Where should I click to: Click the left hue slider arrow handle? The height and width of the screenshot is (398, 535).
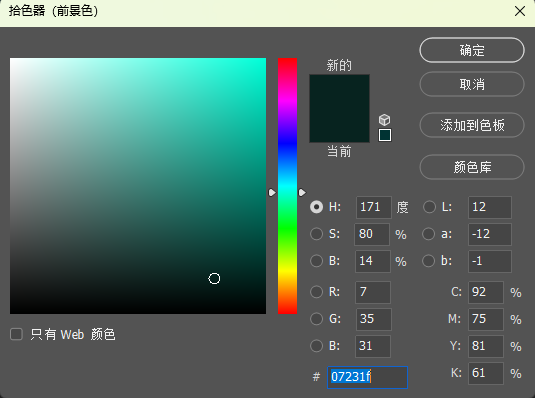tap(272, 193)
